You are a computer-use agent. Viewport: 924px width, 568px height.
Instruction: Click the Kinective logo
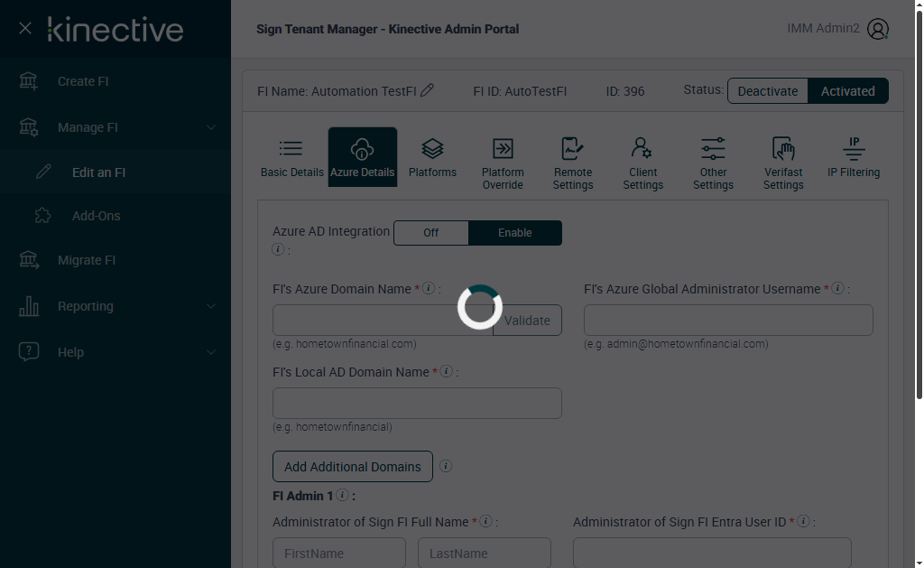pyautogui.click(x=115, y=30)
